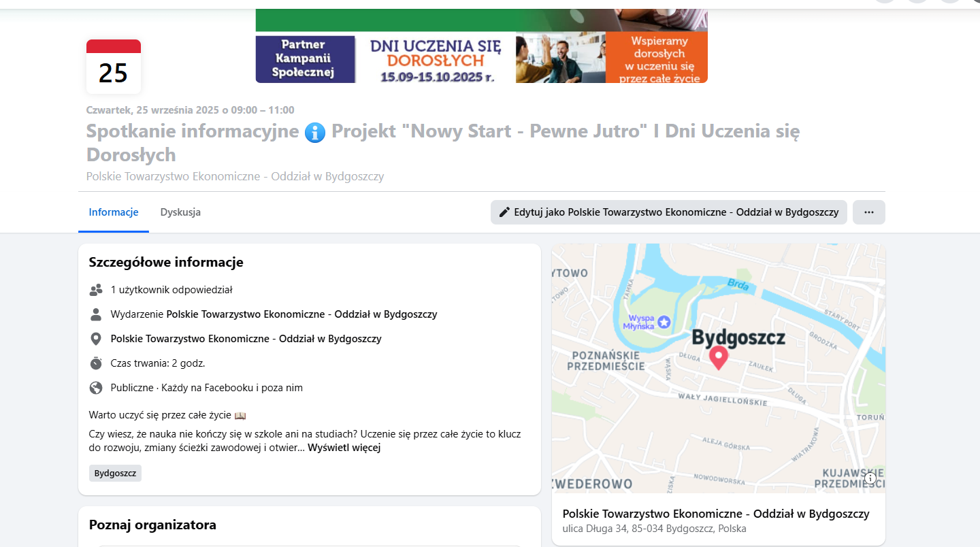The width and height of the screenshot is (980, 547).
Task: Click the people icon beside responses count
Action: pos(96,291)
